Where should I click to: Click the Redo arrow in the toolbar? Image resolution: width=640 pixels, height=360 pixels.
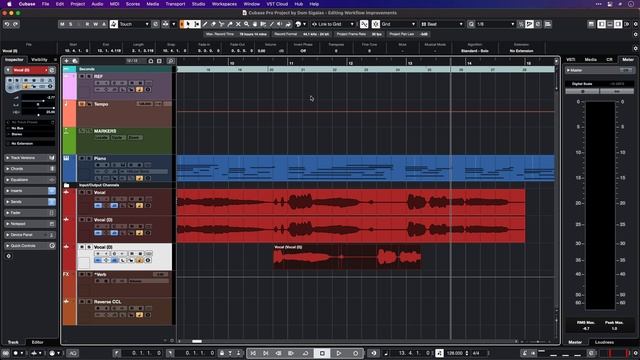16,24
